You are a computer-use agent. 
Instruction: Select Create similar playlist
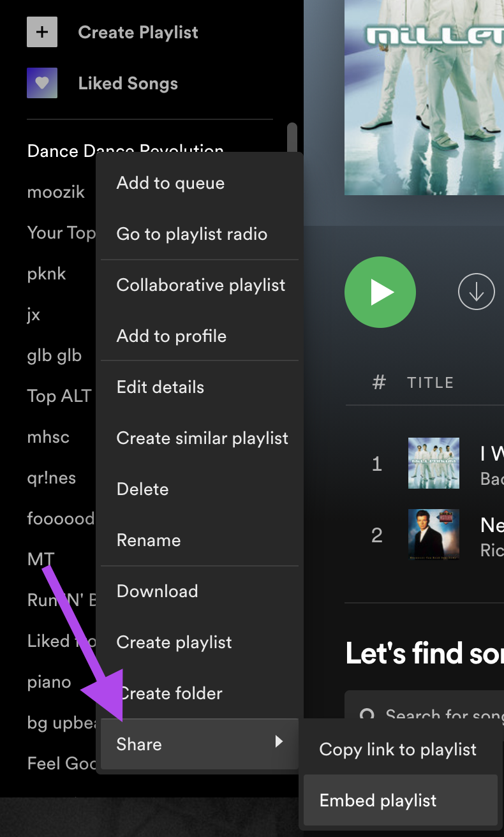pyautogui.click(x=200, y=438)
